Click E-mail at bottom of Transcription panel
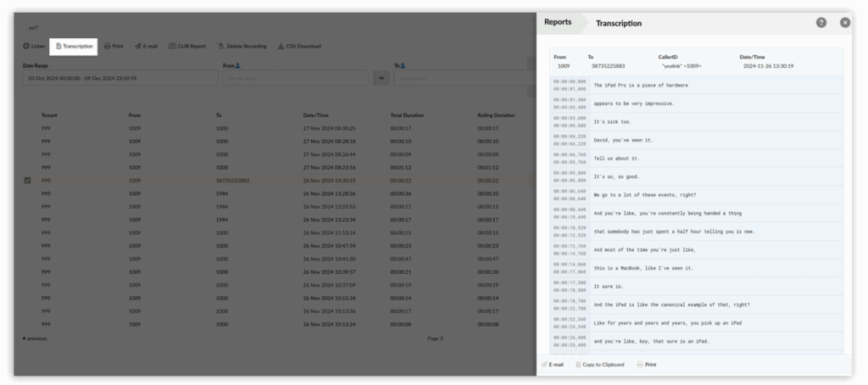 [x=553, y=365]
